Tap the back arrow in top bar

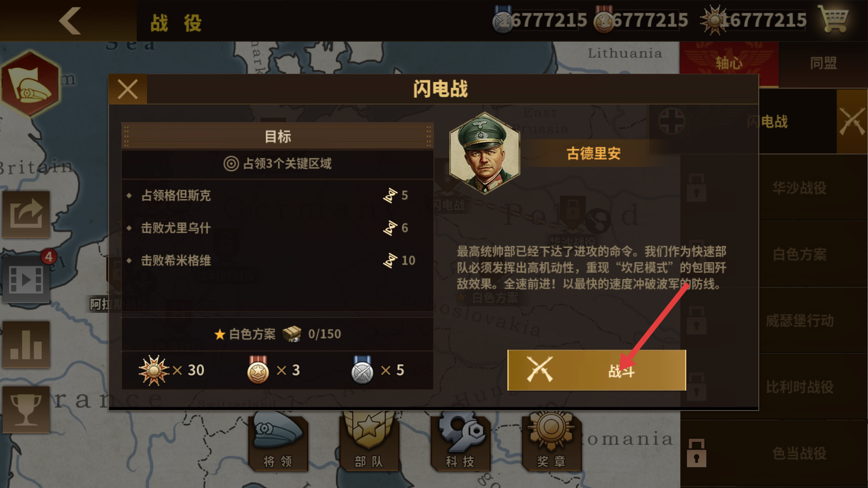(x=69, y=21)
